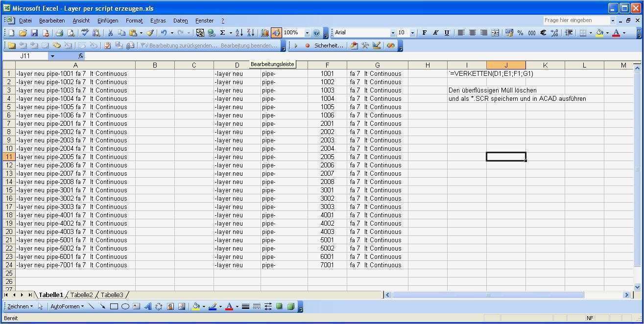Screen dimensions: 644x324
Task: Click the Sicherheit... macro security button
Action: (329, 46)
